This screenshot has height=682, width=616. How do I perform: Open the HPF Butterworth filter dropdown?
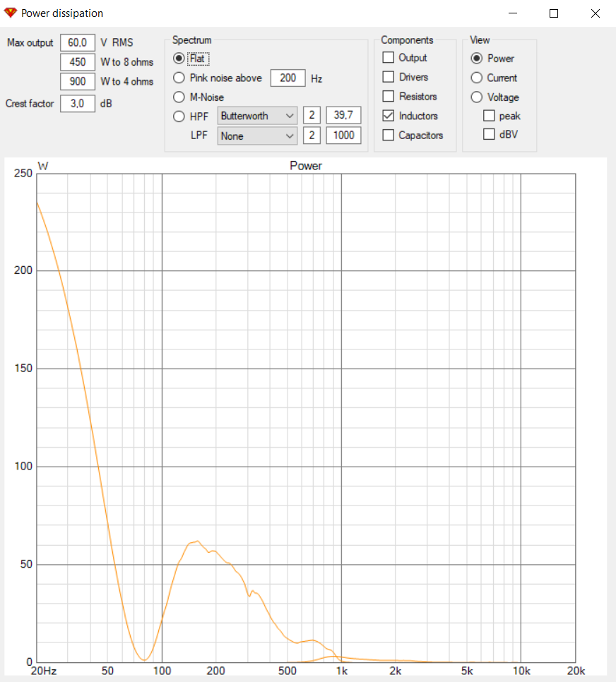coord(257,116)
